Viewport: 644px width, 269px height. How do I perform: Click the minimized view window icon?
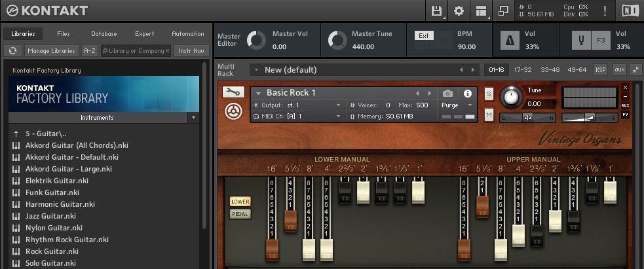(503, 10)
